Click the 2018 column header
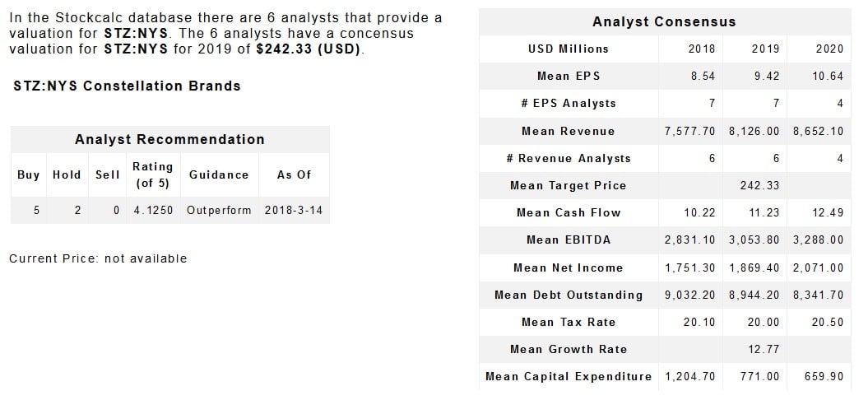 (x=701, y=49)
